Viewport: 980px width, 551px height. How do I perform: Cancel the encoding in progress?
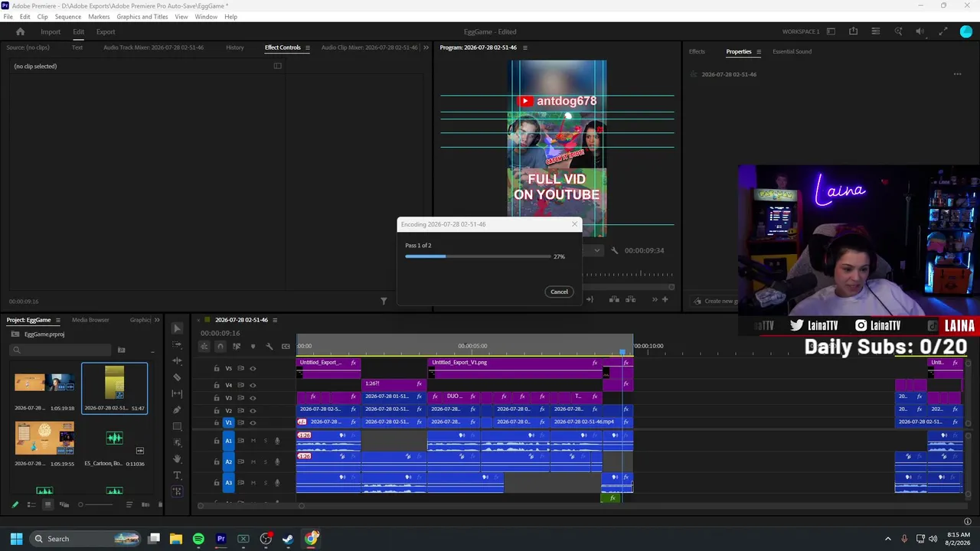pos(559,292)
